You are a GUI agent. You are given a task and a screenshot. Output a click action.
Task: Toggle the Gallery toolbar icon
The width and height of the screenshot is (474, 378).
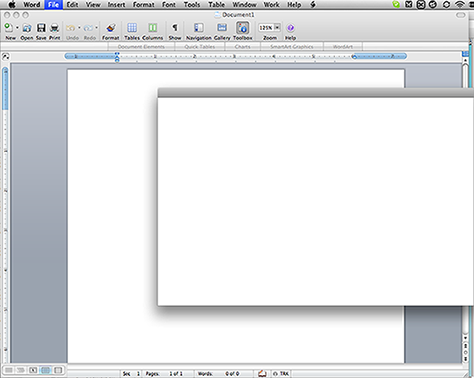click(222, 28)
